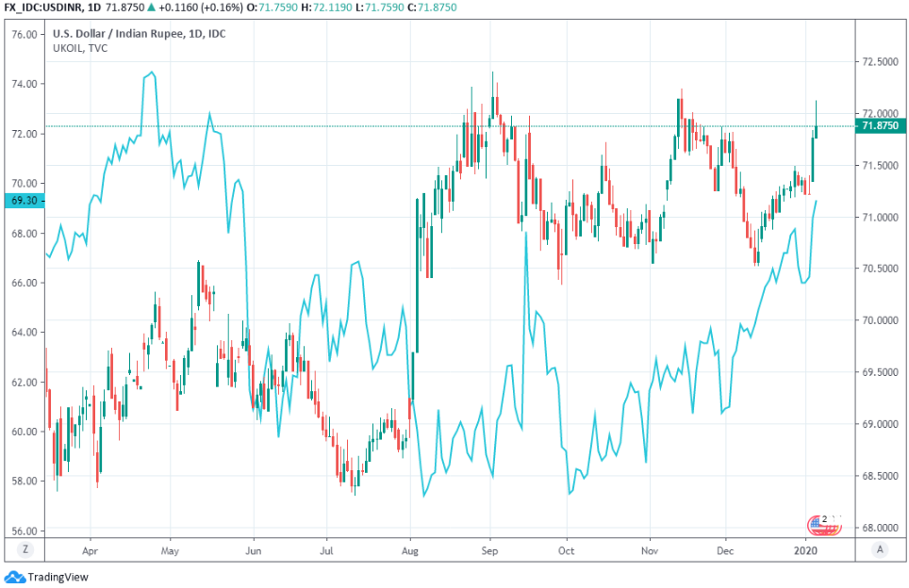Click the 68.0000 right price scale value

click(x=880, y=528)
